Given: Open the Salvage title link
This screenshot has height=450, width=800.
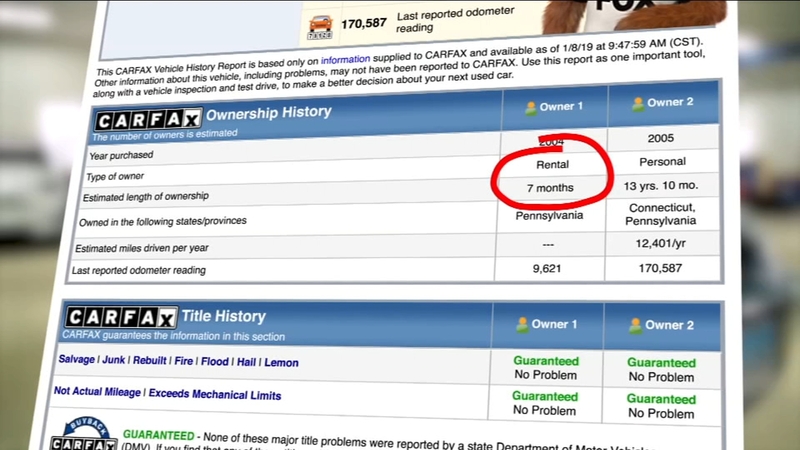Looking at the screenshot, I should [77, 359].
